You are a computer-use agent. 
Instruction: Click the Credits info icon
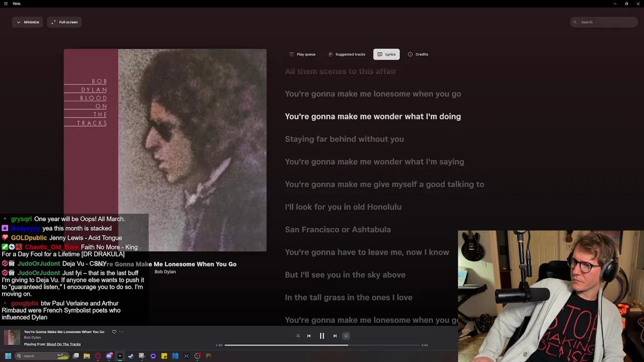point(410,54)
